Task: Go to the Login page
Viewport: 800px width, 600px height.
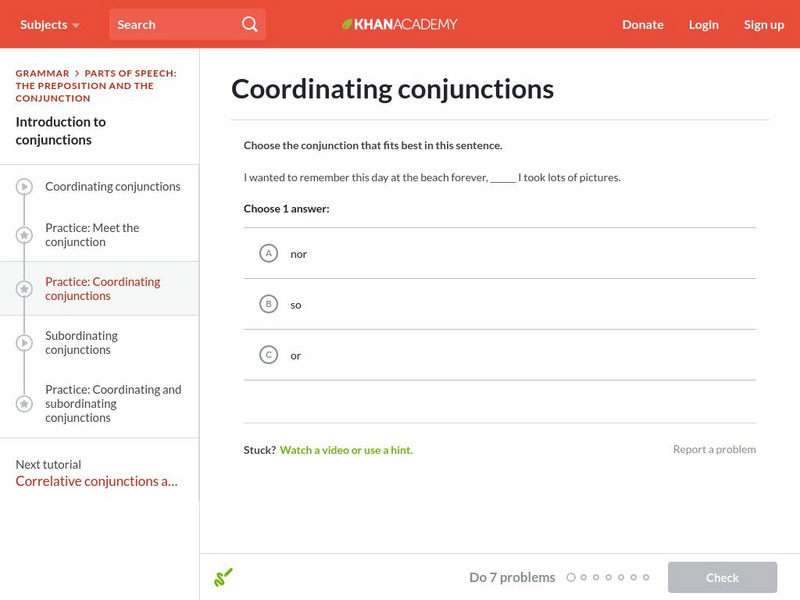Action: coord(703,24)
